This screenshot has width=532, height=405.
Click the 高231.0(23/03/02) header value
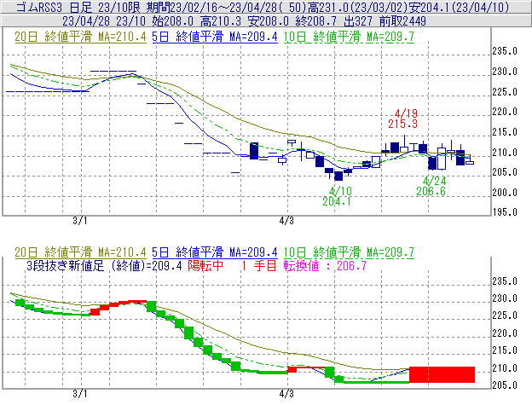coord(357,7)
